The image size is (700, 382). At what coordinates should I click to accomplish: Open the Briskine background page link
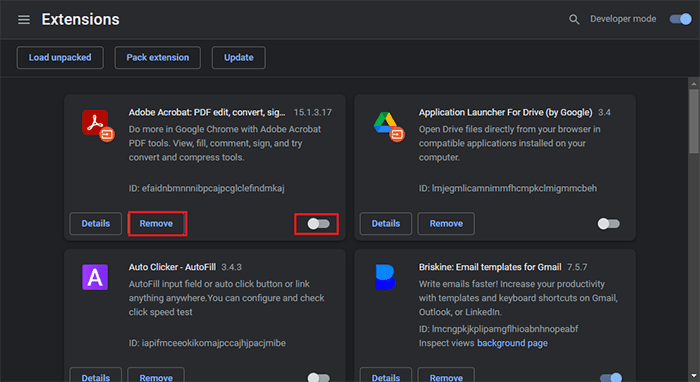click(x=512, y=343)
